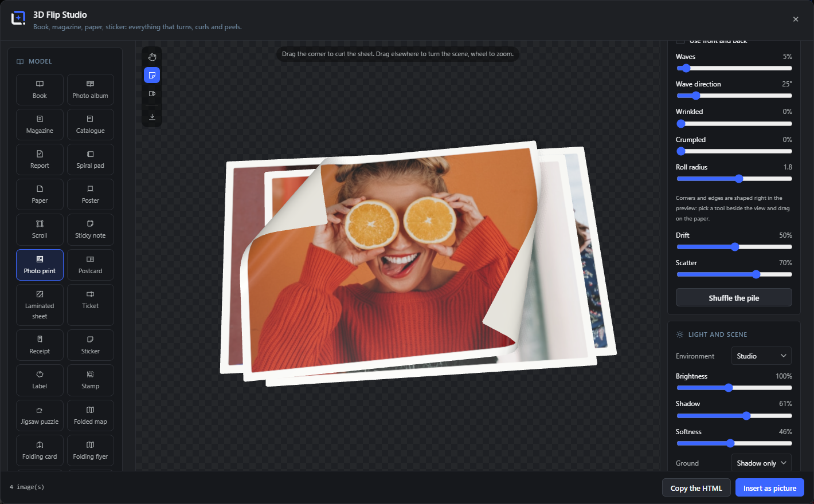This screenshot has height=504, width=814.
Task: Click the Softness slider
Action: 734,443
